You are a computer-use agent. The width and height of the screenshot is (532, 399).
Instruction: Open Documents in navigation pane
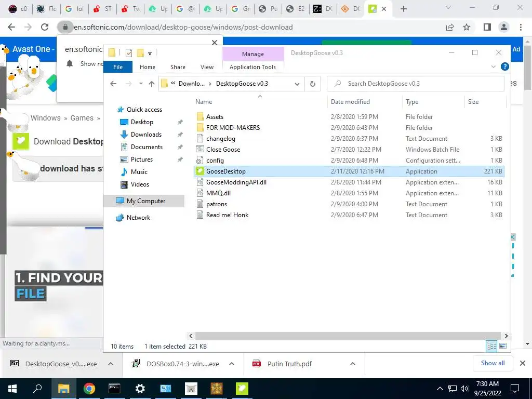(x=147, y=147)
